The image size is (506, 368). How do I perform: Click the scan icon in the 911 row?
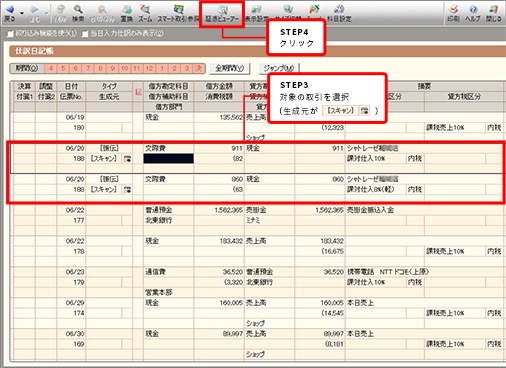click(x=127, y=159)
